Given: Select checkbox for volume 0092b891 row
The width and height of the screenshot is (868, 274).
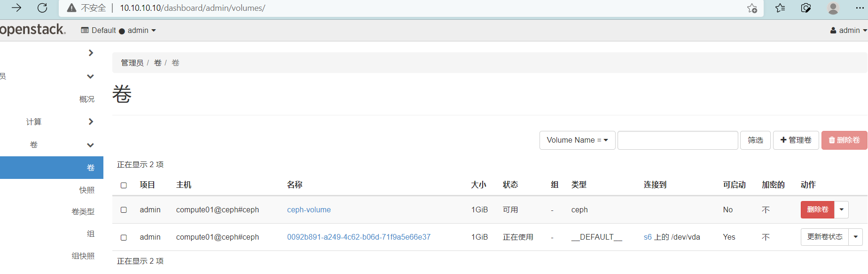Looking at the screenshot, I should point(124,237).
